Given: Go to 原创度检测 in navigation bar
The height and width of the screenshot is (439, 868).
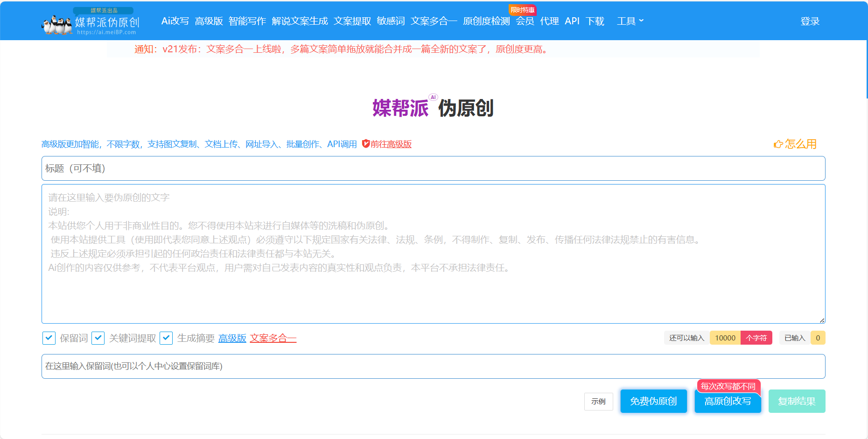Looking at the screenshot, I should (x=486, y=21).
